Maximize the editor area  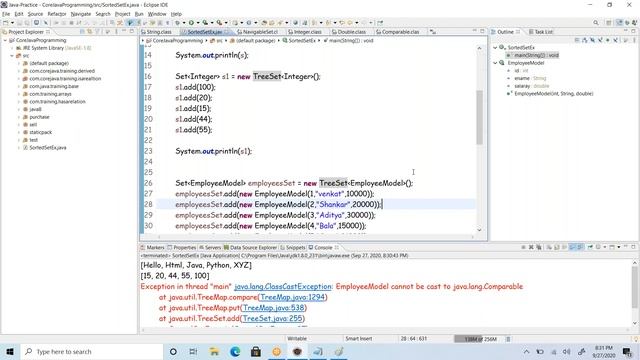pos(482,31)
